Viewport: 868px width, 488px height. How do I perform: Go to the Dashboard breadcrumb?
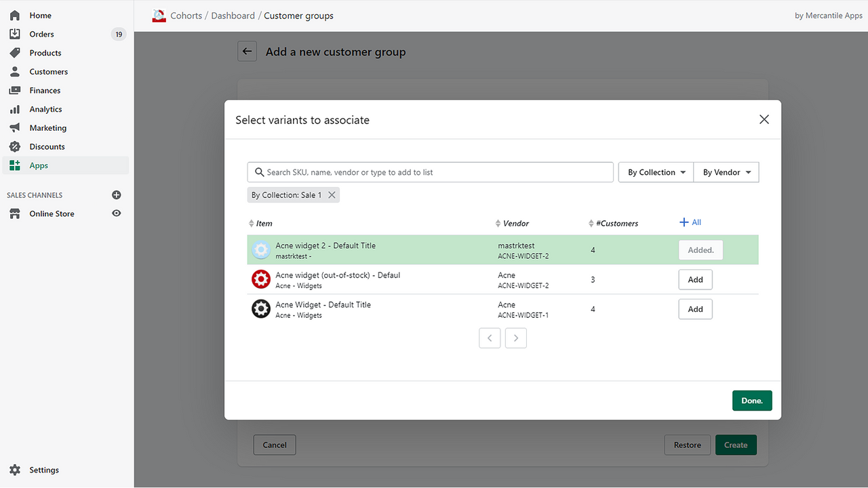(233, 16)
